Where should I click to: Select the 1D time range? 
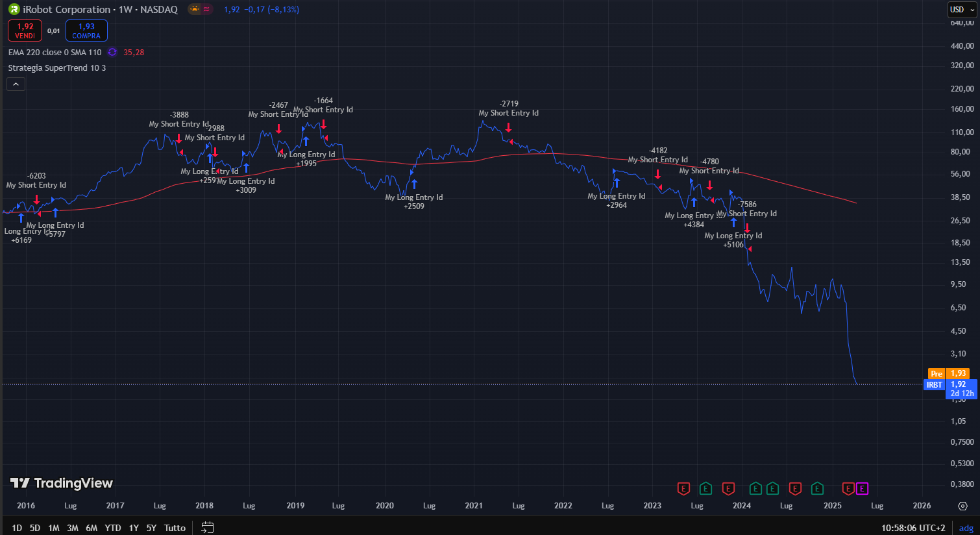click(x=17, y=528)
